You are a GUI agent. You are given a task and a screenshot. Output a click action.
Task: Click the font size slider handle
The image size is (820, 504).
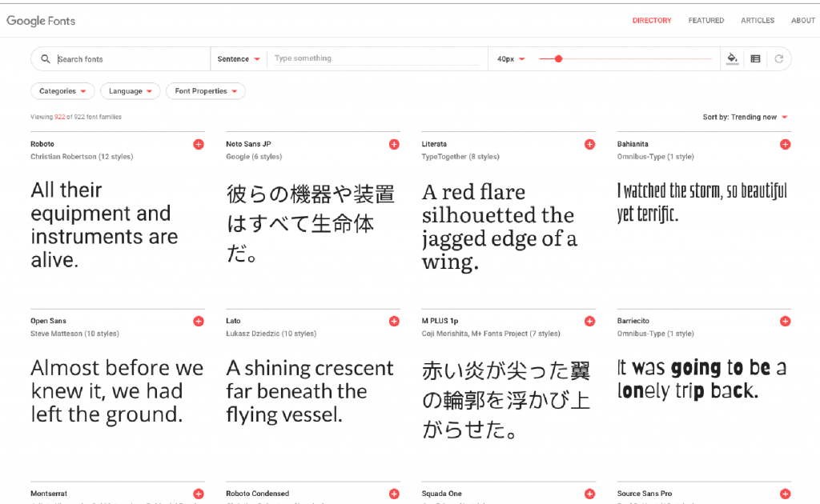(x=558, y=59)
